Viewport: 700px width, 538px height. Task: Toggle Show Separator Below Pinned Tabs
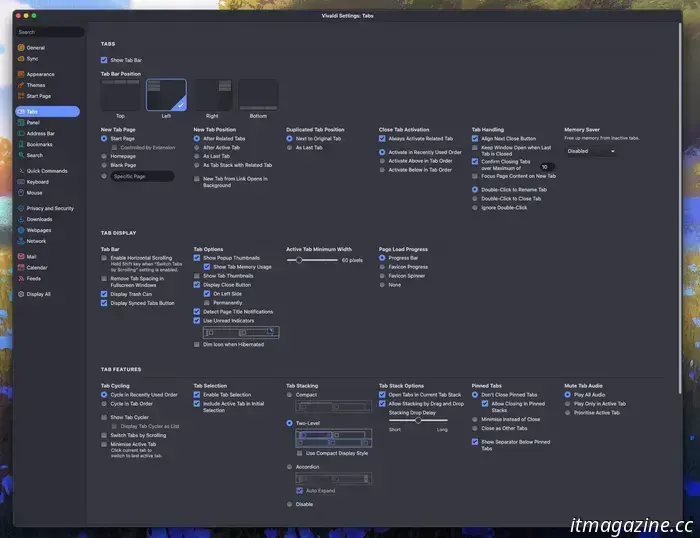click(475, 442)
